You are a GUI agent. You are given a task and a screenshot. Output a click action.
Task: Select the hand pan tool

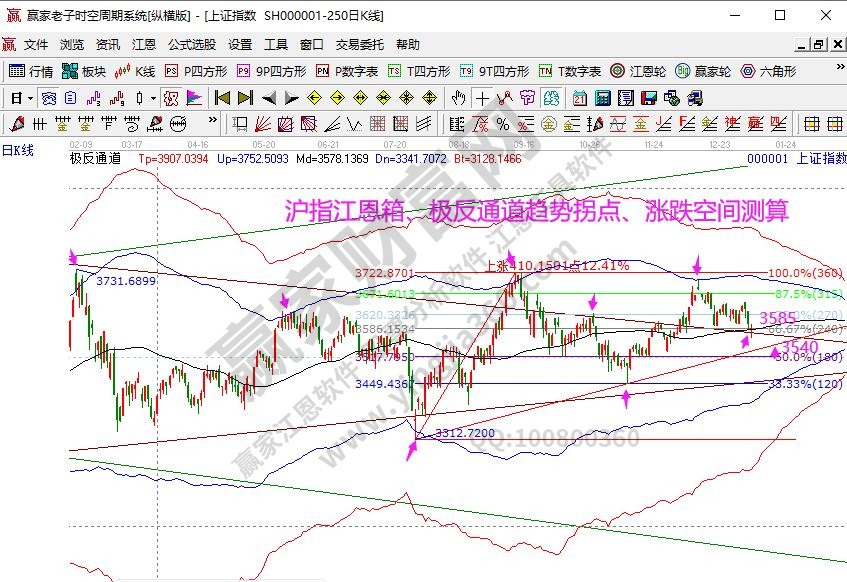point(459,98)
